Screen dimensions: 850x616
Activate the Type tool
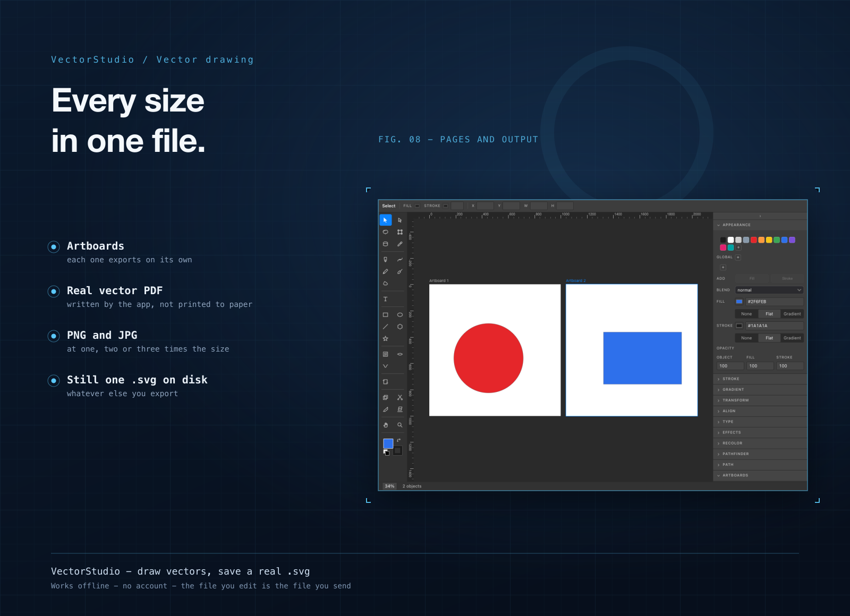tap(385, 299)
